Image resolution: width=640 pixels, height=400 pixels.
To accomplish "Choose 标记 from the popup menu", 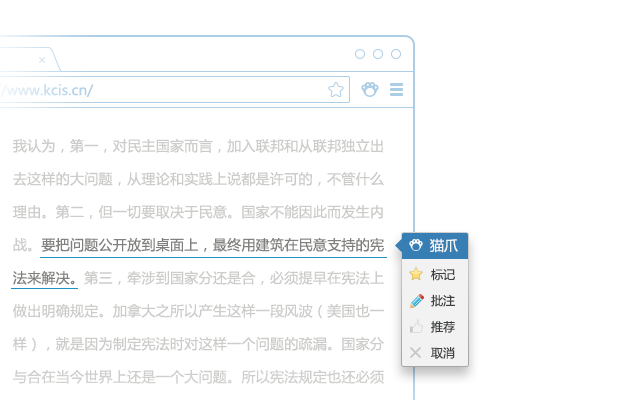I will pos(435,274).
